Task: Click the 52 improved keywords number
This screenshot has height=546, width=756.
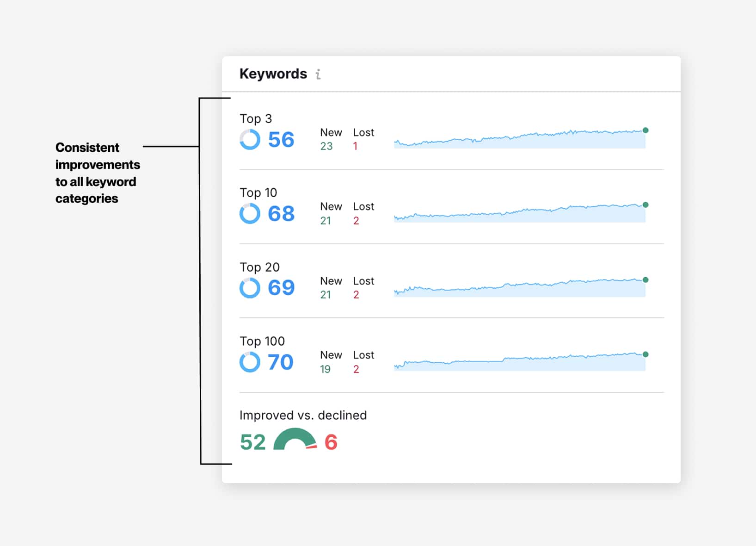Action: 253,442
